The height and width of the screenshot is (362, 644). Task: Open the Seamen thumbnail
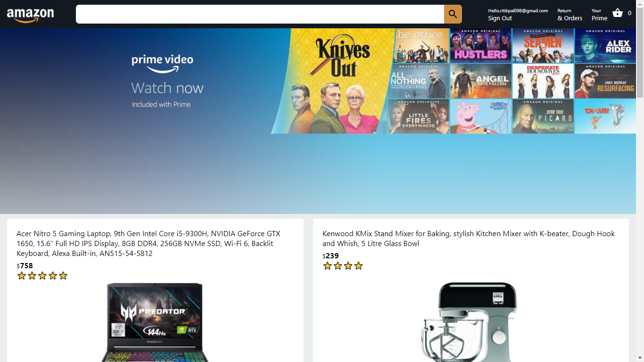pyautogui.click(x=543, y=46)
